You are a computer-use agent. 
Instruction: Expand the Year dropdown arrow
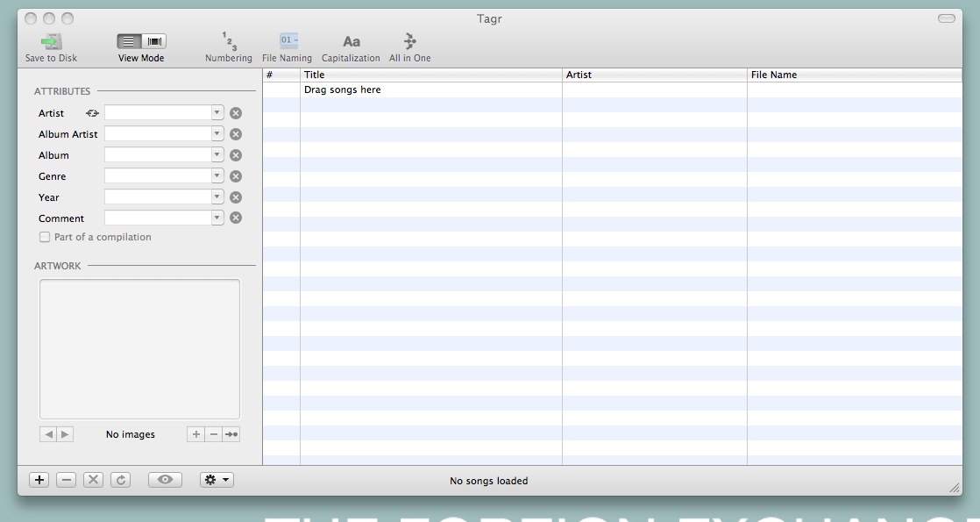pyautogui.click(x=217, y=197)
